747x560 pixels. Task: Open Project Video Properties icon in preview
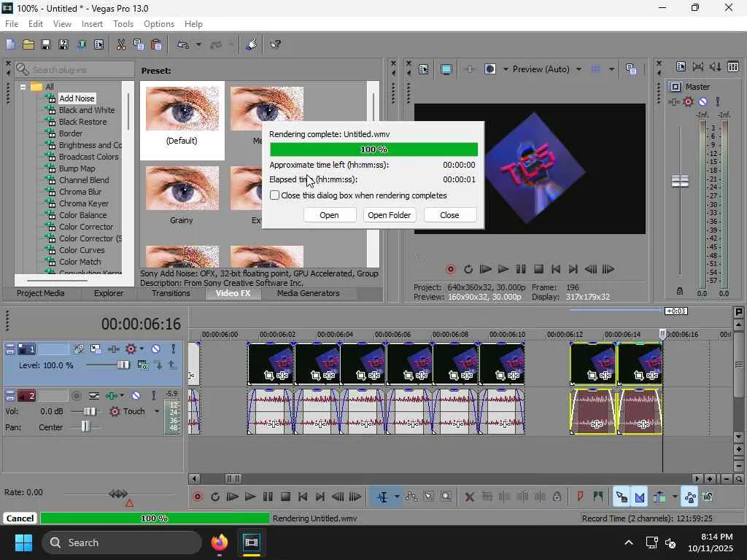424,69
